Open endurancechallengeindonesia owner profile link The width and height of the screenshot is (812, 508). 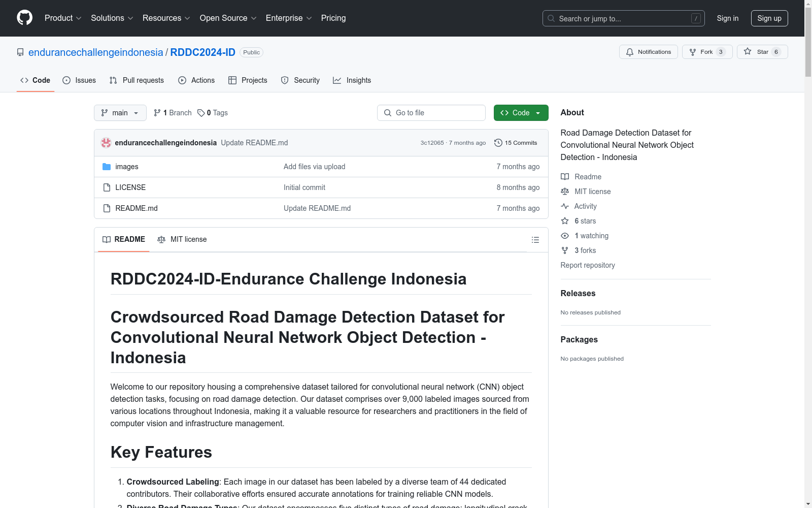coord(96,52)
